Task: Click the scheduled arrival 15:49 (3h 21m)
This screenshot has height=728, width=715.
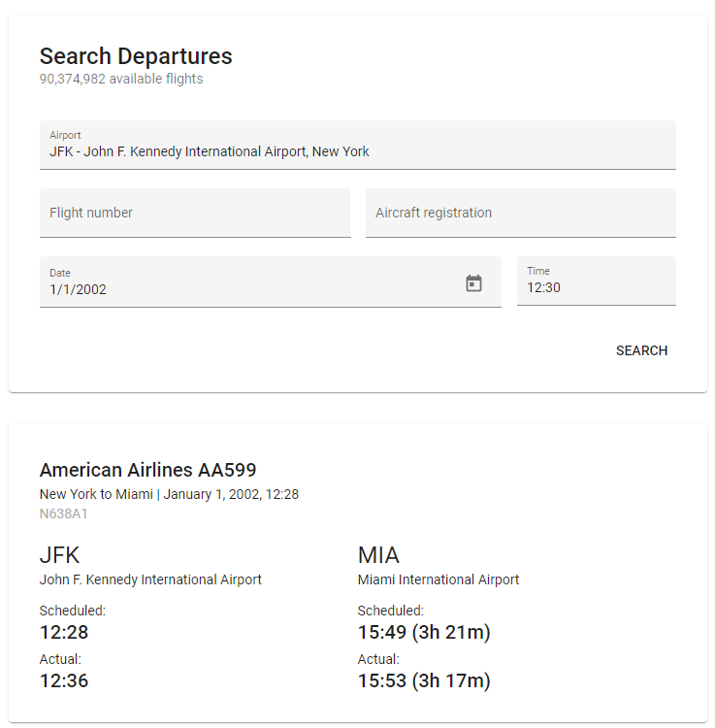Action: (x=424, y=633)
